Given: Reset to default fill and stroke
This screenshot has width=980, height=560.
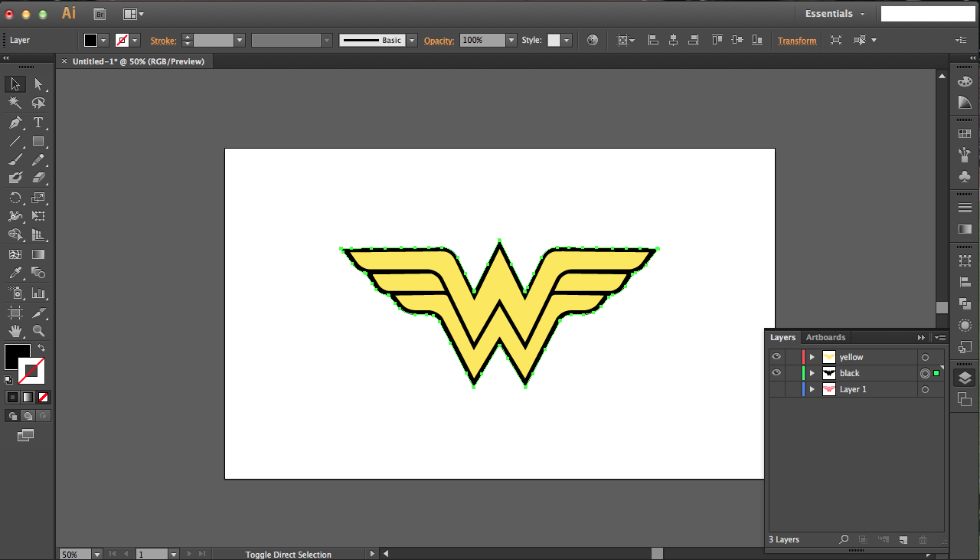Looking at the screenshot, I should pos(8,379).
